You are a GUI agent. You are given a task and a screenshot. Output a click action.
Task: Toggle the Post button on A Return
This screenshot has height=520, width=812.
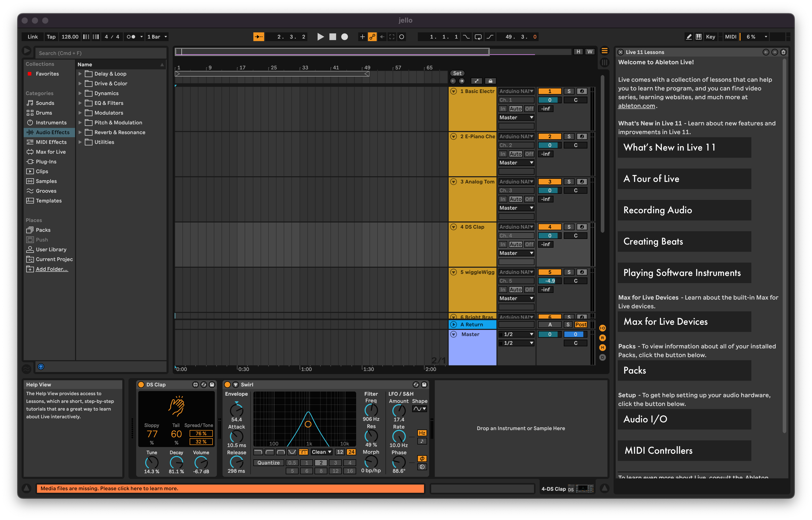point(581,324)
